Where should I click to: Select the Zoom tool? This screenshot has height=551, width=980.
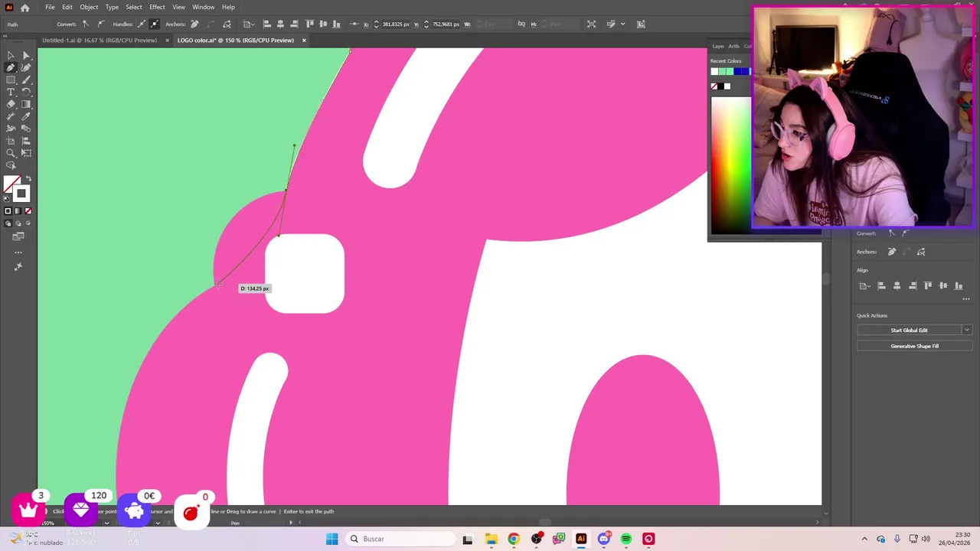point(11,153)
